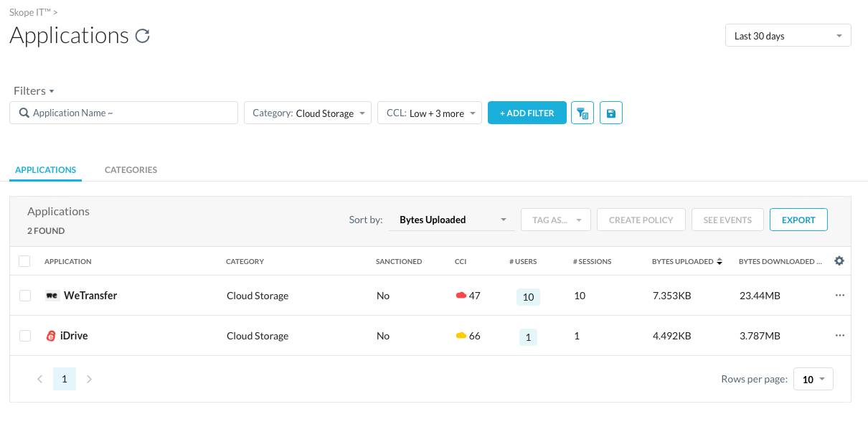Image resolution: width=868 pixels, height=437 pixels.
Task: Select the Applications tab
Action: pos(45,170)
